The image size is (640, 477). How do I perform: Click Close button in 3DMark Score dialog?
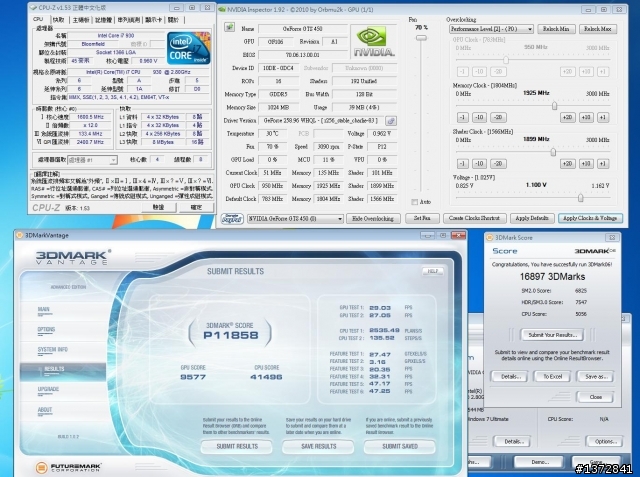pyautogui.click(x=595, y=397)
